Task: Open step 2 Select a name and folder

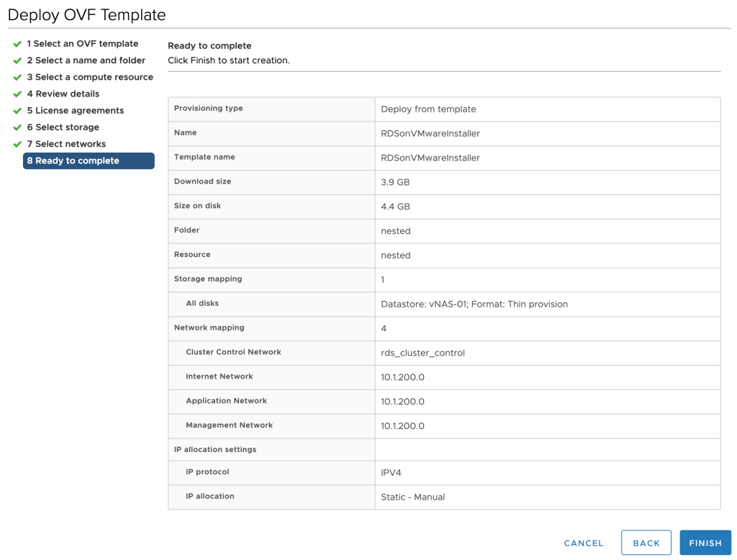Action: (x=86, y=60)
